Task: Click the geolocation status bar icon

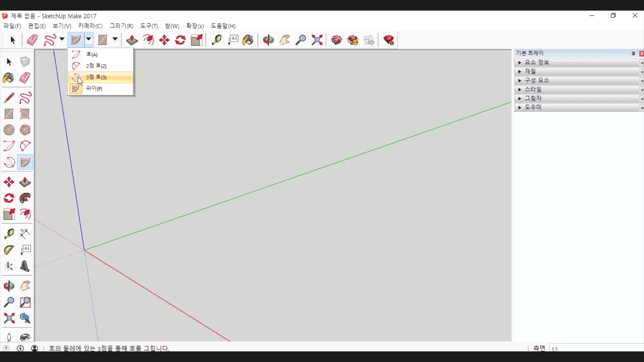Action: (6, 348)
